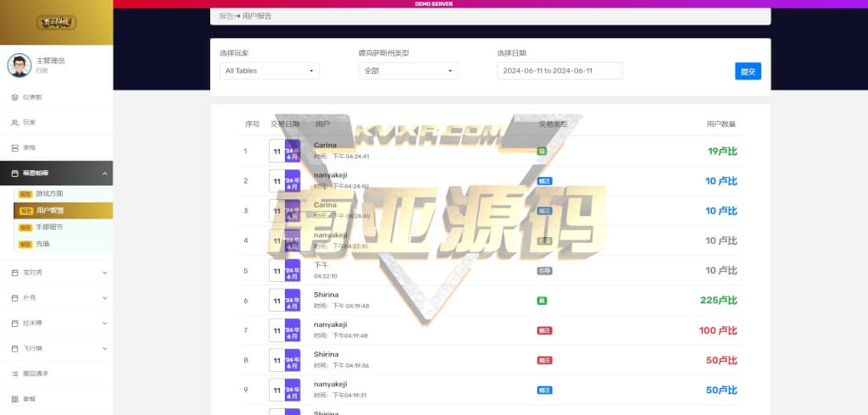The height and width of the screenshot is (415, 868).
Task: Open the admin avatar profile picture
Action: [x=19, y=65]
